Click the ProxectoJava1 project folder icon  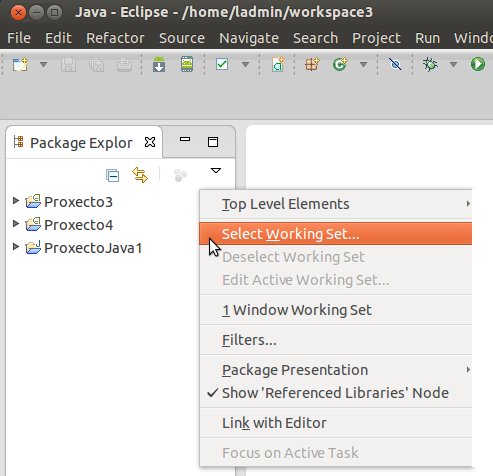33,247
